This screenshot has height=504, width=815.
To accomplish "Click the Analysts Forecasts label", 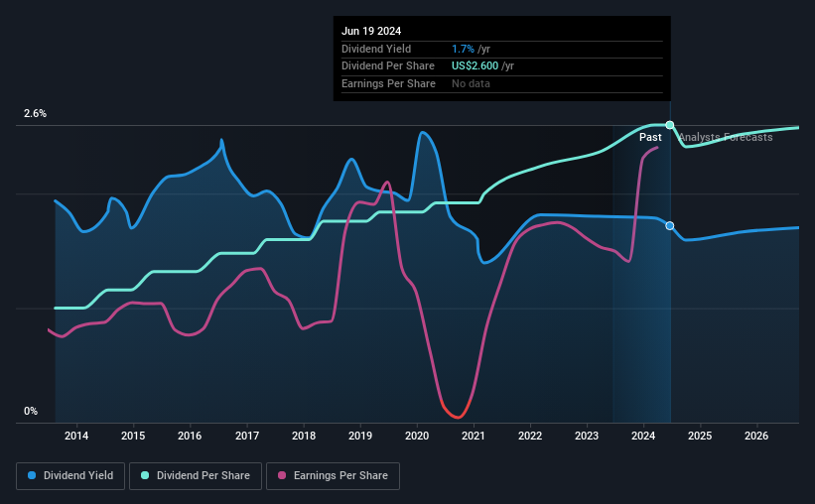I will [726, 137].
